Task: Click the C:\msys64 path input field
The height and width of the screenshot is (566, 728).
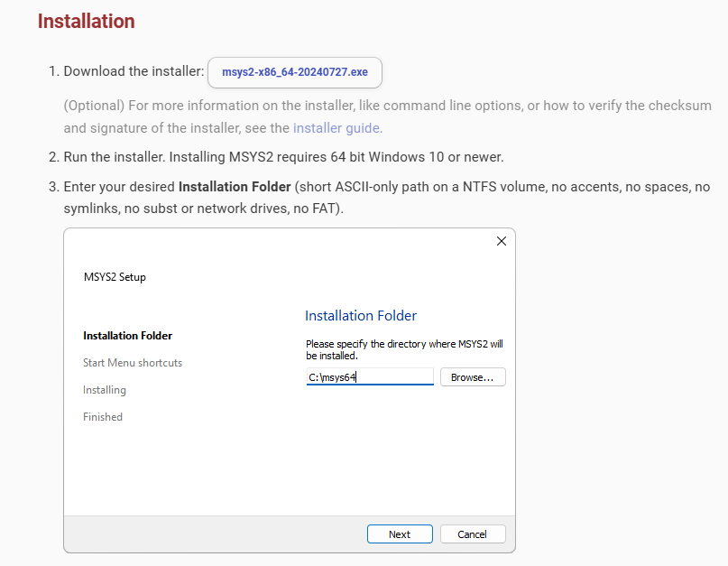Action: [369, 377]
